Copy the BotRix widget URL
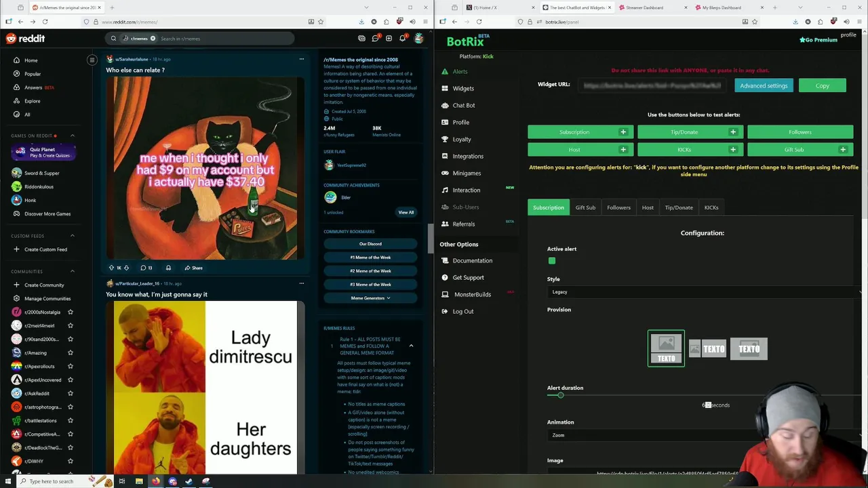 (x=822, y=85)
